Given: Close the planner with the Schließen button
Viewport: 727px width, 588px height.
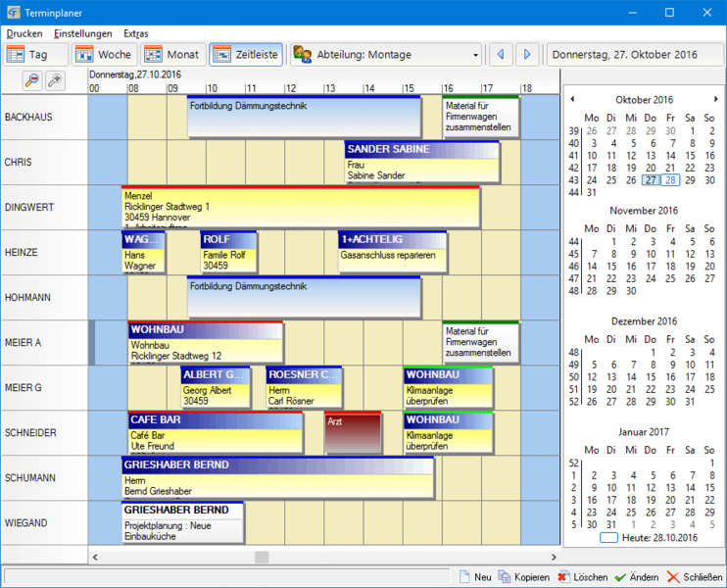Looking at the screenshot, I should [x=696, y=577].
